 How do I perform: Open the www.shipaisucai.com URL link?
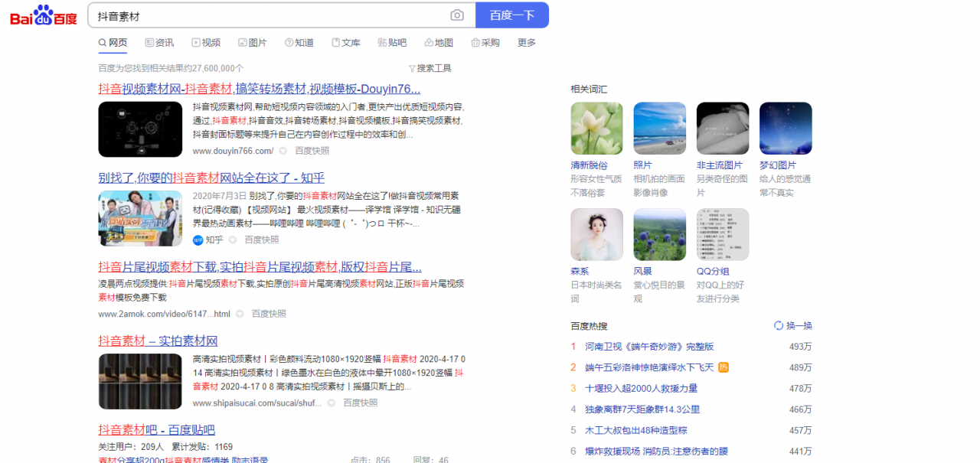click(256, 403)
